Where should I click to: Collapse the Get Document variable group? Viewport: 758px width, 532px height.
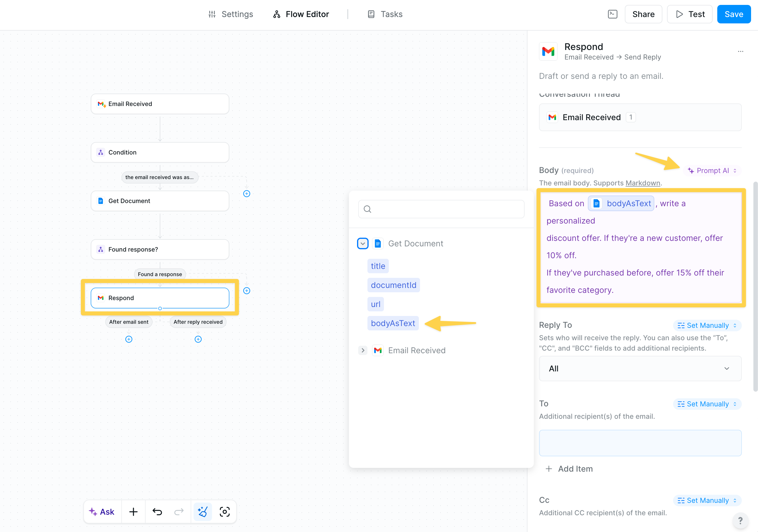[363, 243]
